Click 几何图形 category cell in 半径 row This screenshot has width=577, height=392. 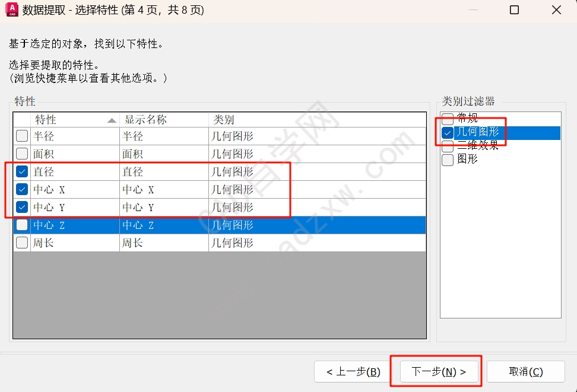coord(317,136)
